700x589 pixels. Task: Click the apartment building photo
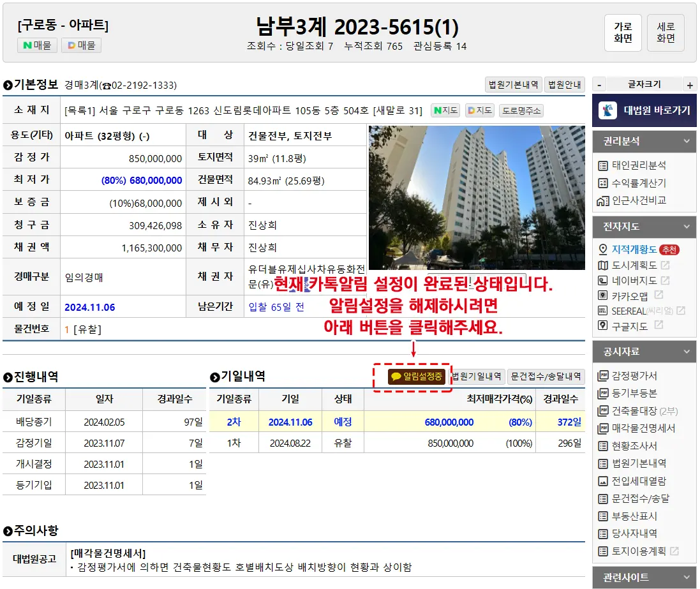coord(476,197)
